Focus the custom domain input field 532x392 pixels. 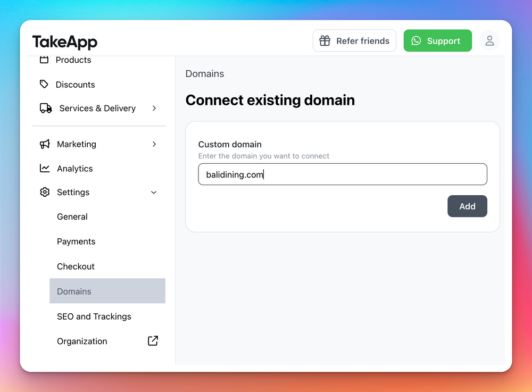tap(342, 174)
